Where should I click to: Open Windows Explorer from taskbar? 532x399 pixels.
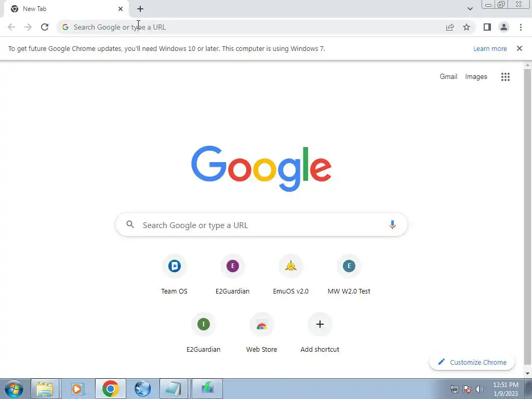pyautogui.click(x=45, y=389)
